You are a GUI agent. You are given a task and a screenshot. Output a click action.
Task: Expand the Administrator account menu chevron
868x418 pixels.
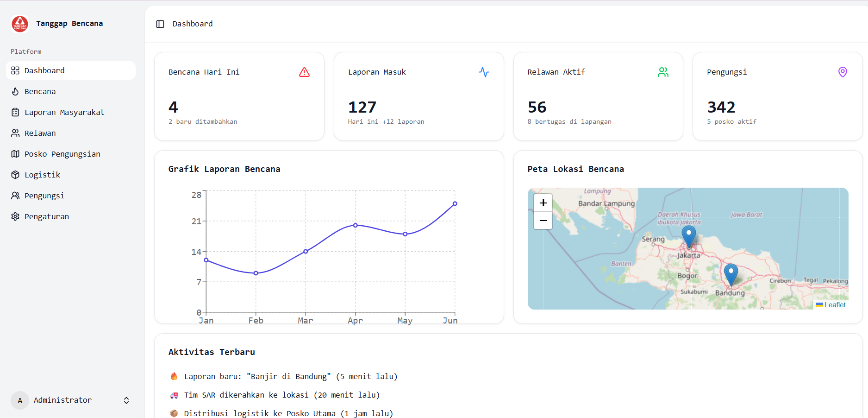click(x=126, y=400)
